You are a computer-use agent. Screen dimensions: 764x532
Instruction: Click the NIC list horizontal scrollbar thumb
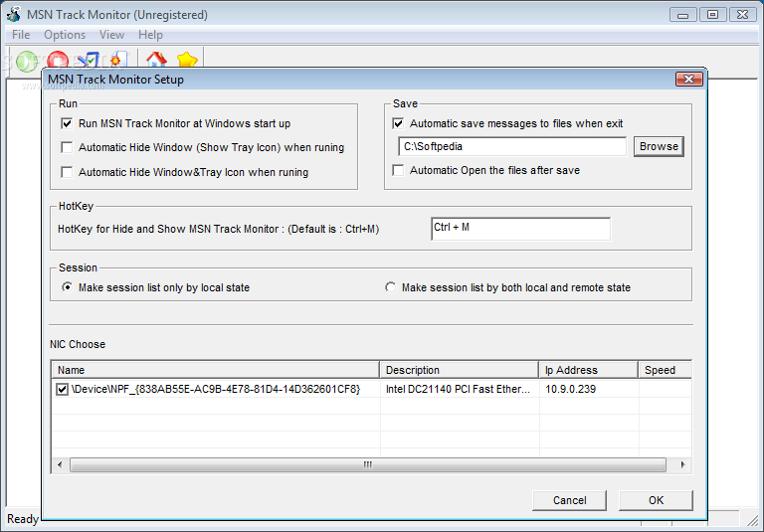[368, 464]
